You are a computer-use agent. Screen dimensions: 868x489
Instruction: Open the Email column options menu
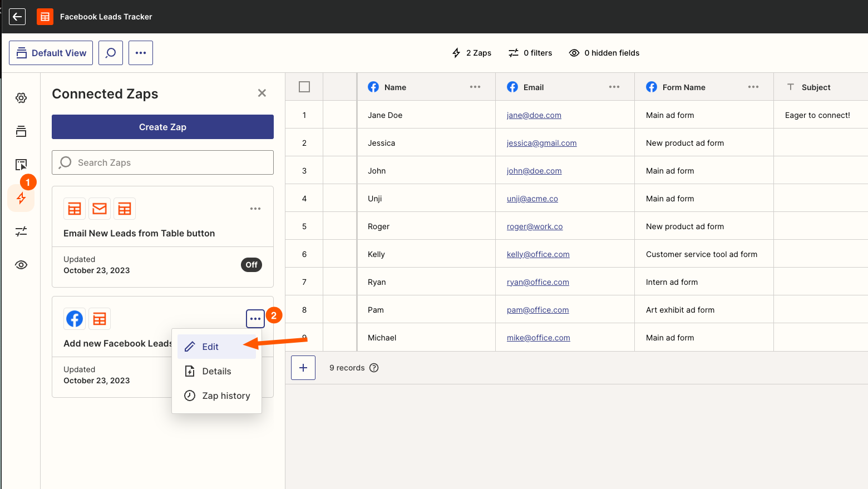[614, 87]
